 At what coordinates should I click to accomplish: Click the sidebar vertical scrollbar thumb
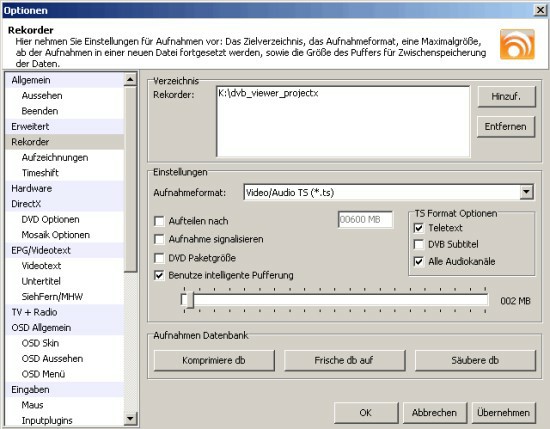coord(130,180)
